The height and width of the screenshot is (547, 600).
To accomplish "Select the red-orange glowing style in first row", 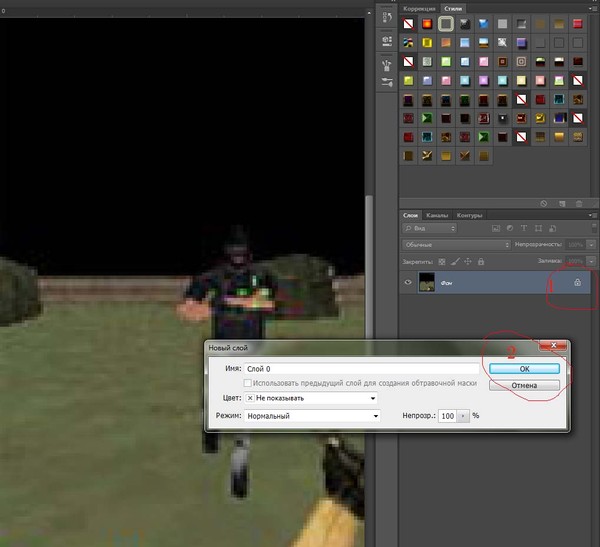I will point(427,24).
